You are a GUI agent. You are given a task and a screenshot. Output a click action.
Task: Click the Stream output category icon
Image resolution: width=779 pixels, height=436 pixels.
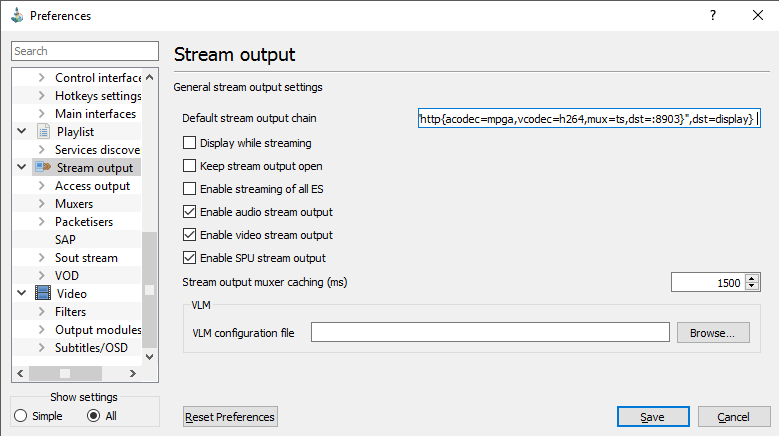(x=43, y=168)
